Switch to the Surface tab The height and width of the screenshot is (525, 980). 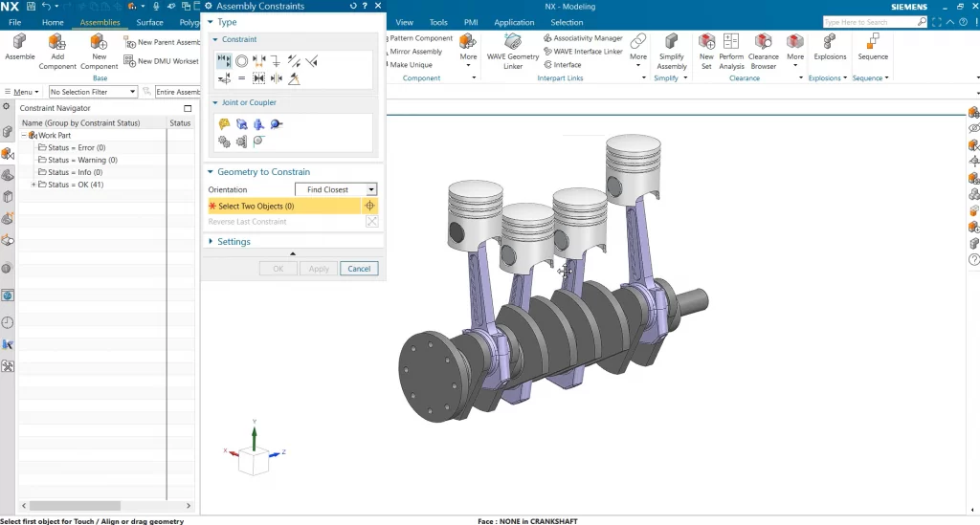pos(149,22)
